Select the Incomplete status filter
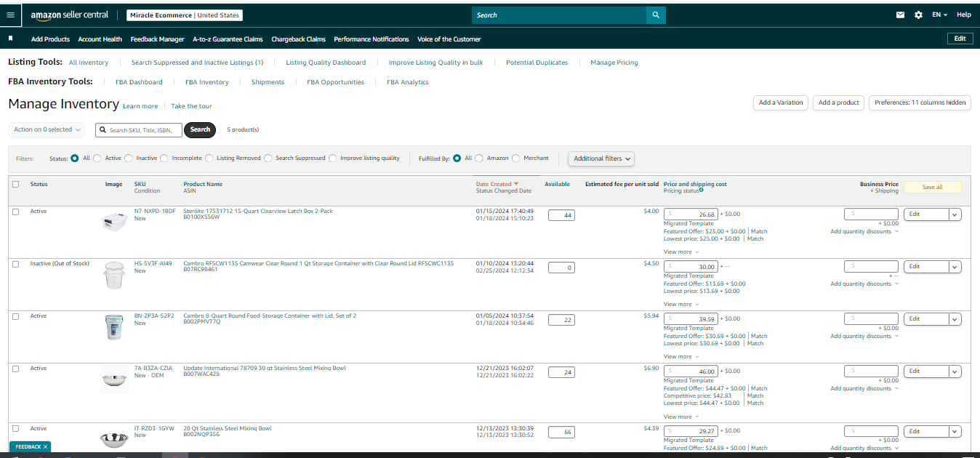Viewport: 980px width, 458px height. click(164, 158)
